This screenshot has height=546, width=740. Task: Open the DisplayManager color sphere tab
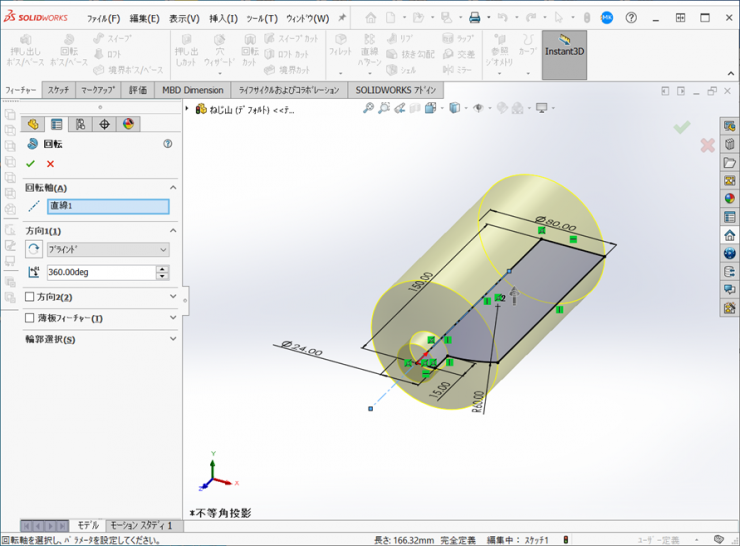point(128,124)
